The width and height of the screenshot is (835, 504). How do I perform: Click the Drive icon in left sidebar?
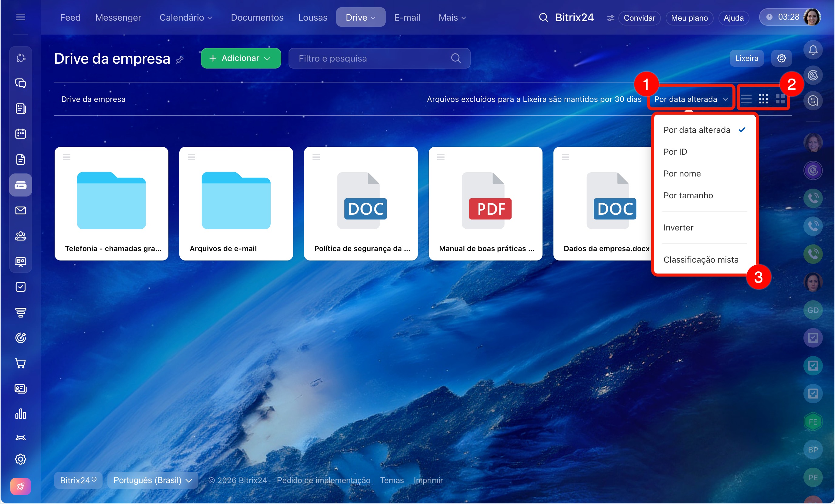[x=21, y=185]
